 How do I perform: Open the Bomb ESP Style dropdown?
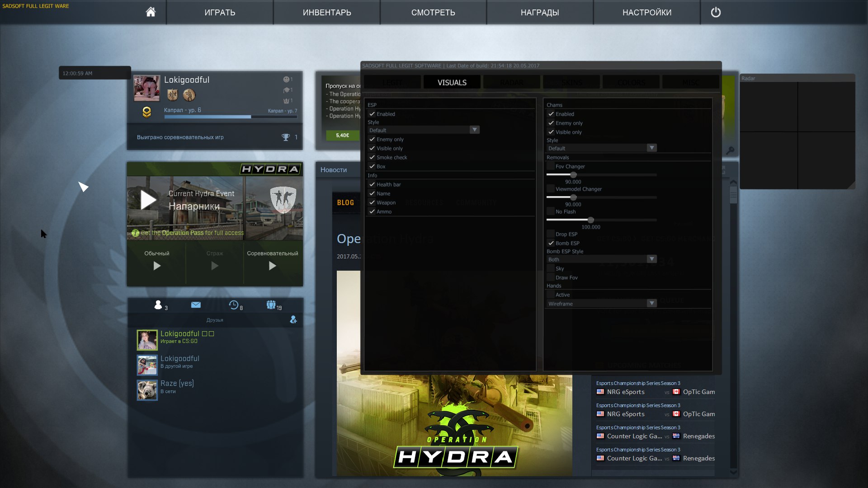coord(651,259)
